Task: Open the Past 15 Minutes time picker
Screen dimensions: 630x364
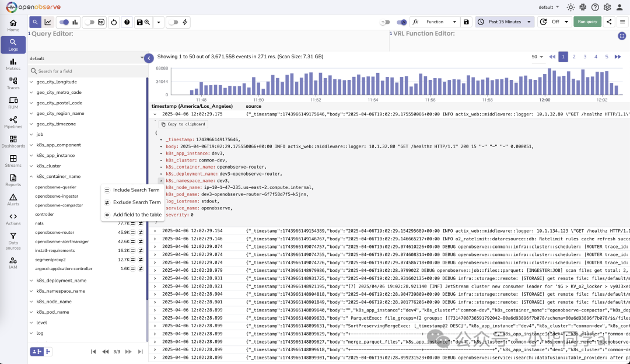Action: point(505,22)
